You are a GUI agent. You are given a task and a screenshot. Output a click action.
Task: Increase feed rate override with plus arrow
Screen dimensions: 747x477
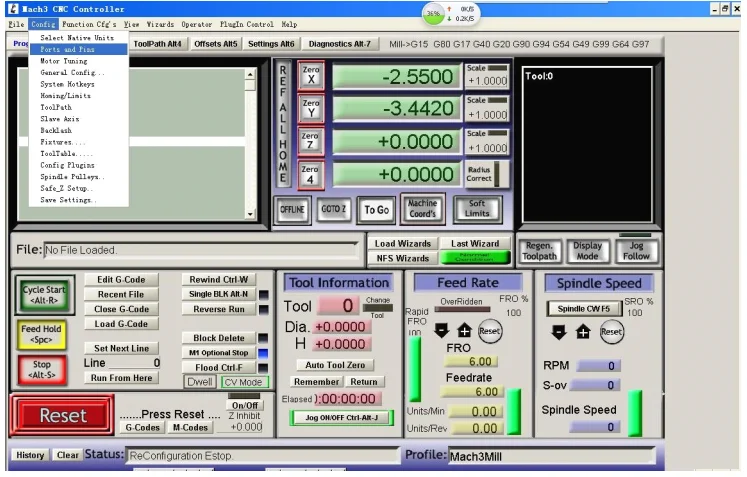point(464,330)
